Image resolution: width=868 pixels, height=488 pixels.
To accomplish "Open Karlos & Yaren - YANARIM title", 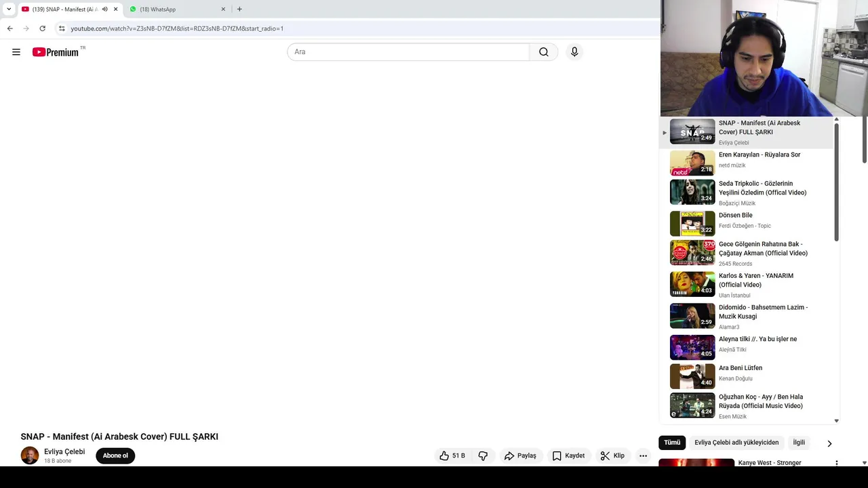I will click(x=756, y=280).
